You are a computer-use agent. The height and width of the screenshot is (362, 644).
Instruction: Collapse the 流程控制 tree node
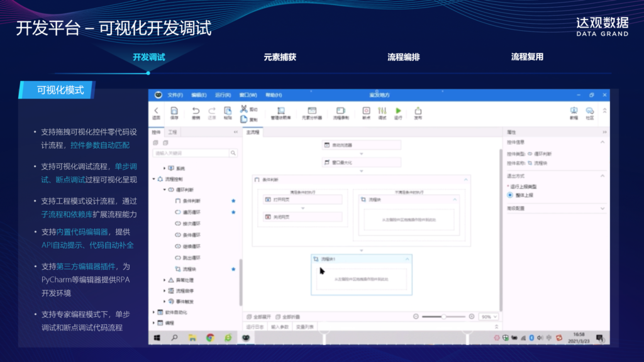pos(152,177)
